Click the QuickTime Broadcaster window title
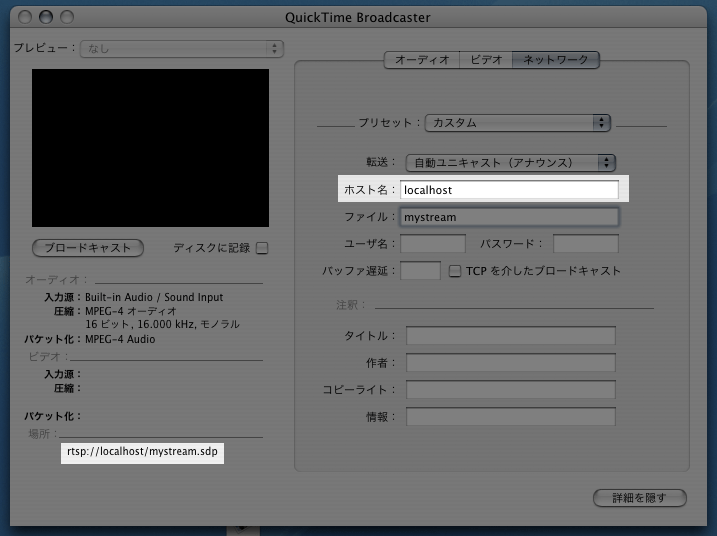 tap(358, 17)
